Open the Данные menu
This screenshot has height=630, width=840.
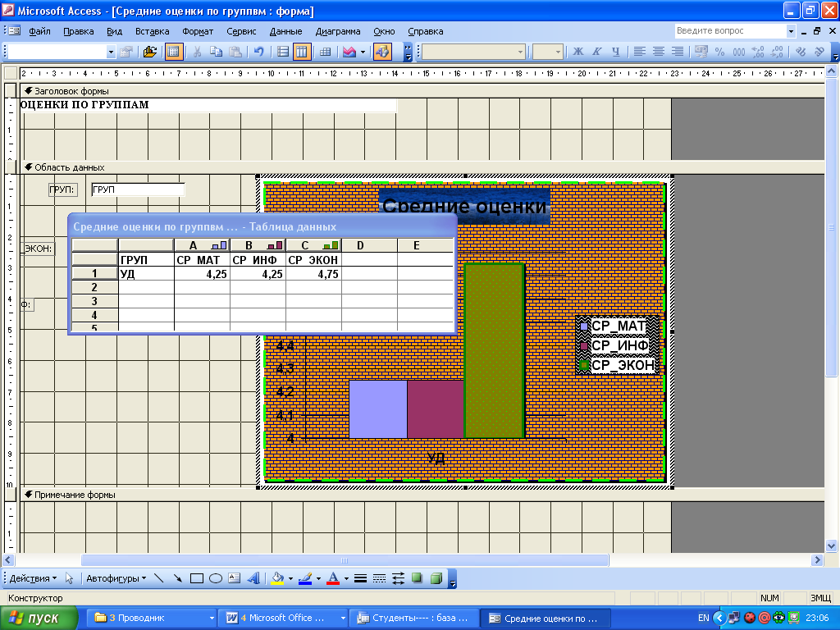point(285,32)
